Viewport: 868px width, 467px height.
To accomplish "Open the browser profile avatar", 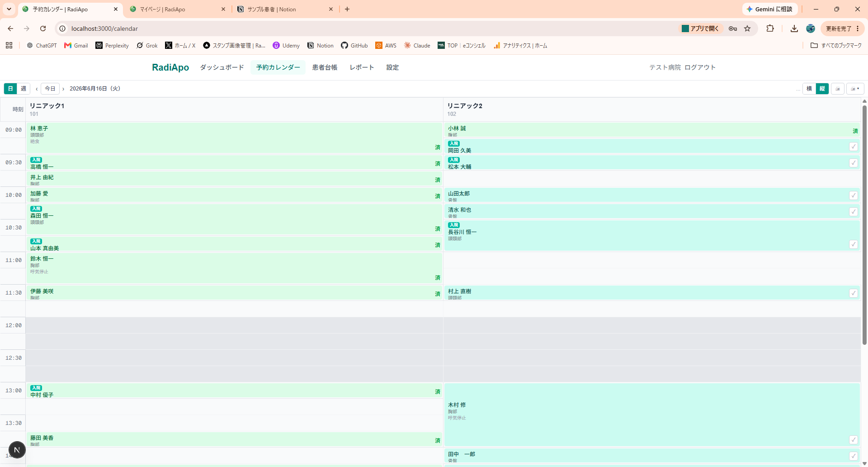I will 811,29.
